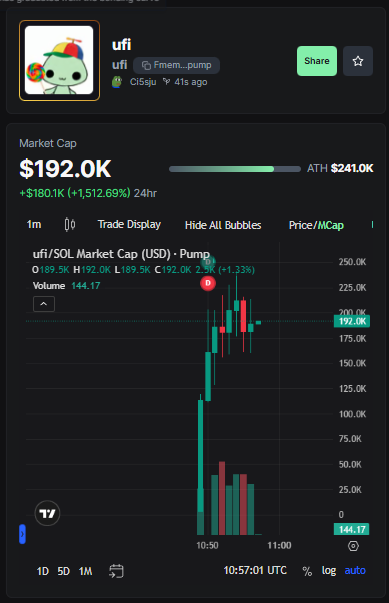
Task: Click the ufi/SOL Market Cap chart title
Action: (x=121, y=254)
